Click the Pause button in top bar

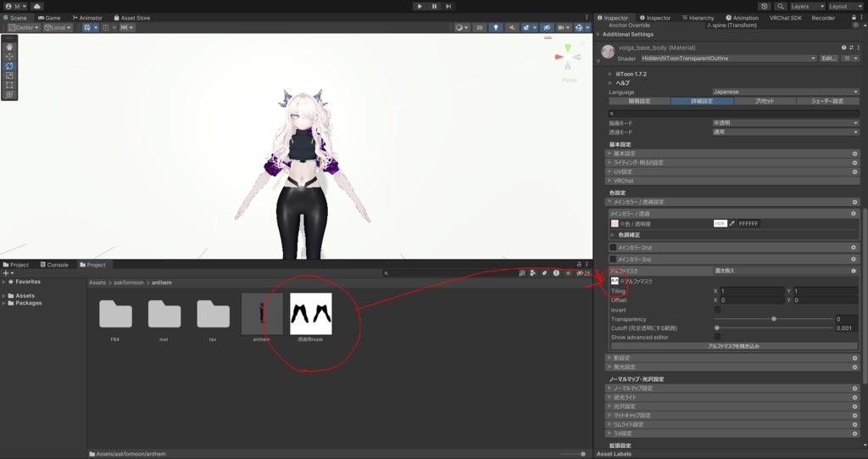click(x=434, y=6)
